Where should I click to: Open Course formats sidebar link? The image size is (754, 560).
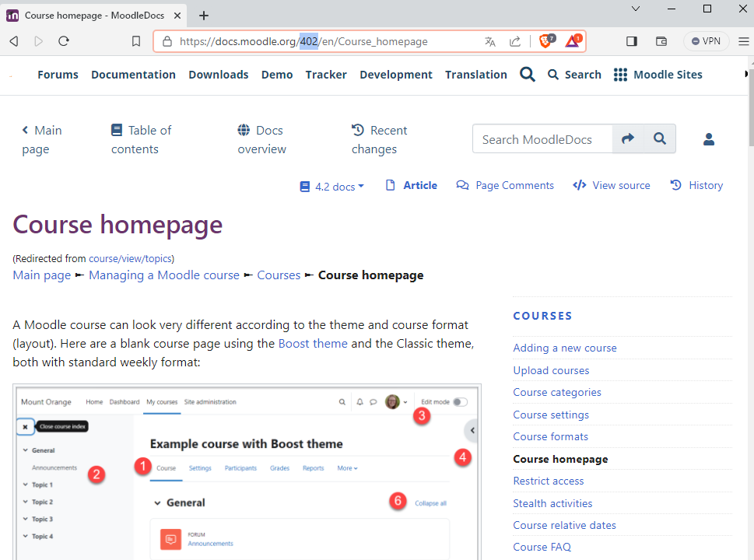(x=551, y=436)
